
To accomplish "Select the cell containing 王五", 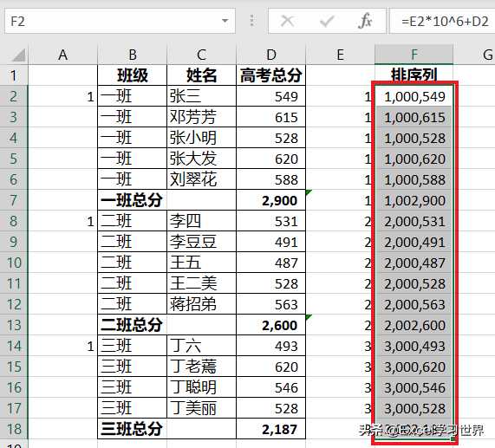I will 201,263.
